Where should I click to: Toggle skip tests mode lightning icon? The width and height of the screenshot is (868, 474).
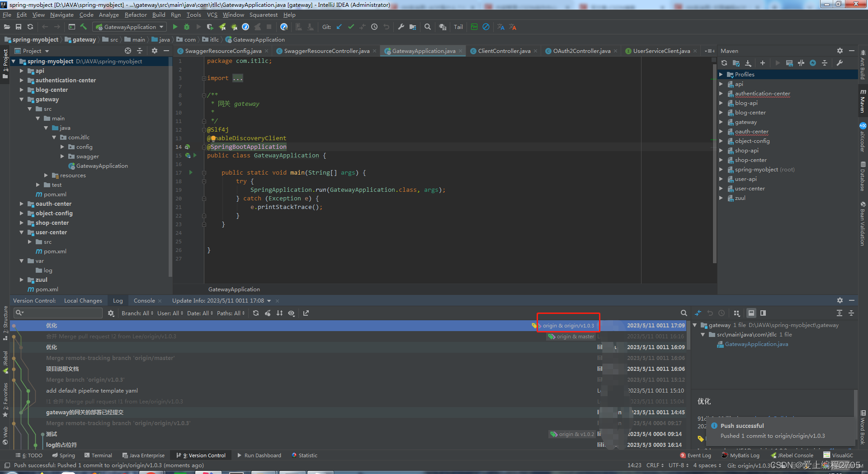coord(813,63)
